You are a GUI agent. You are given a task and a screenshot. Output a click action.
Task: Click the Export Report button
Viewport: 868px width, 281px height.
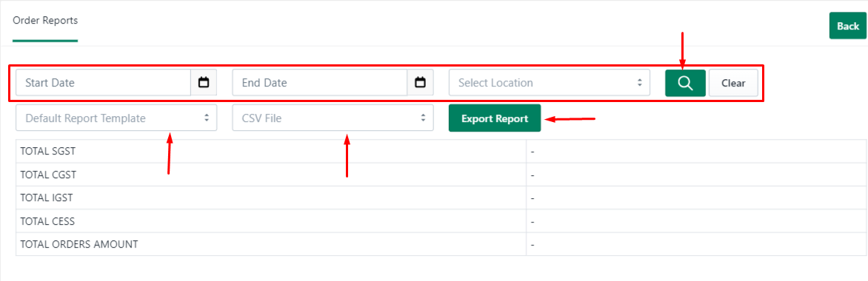coord(494,118)
